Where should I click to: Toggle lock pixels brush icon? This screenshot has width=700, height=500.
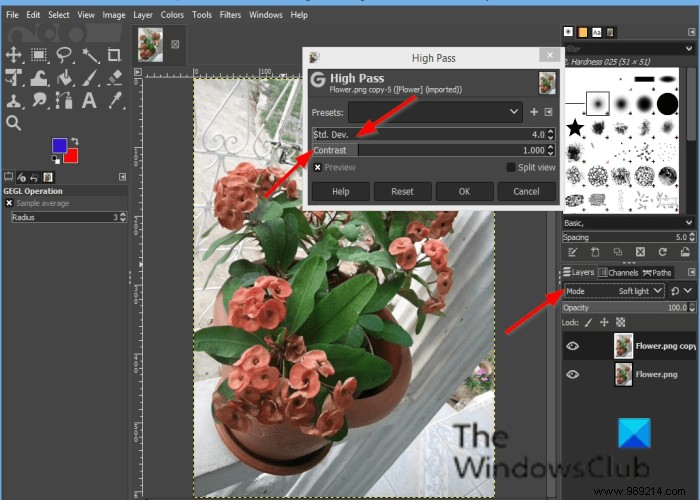(589, 322)
